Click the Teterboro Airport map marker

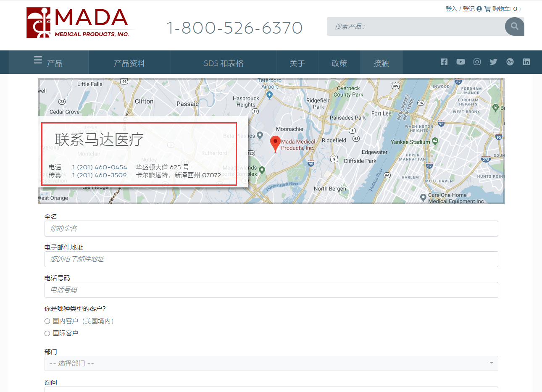tap(270, 95)
